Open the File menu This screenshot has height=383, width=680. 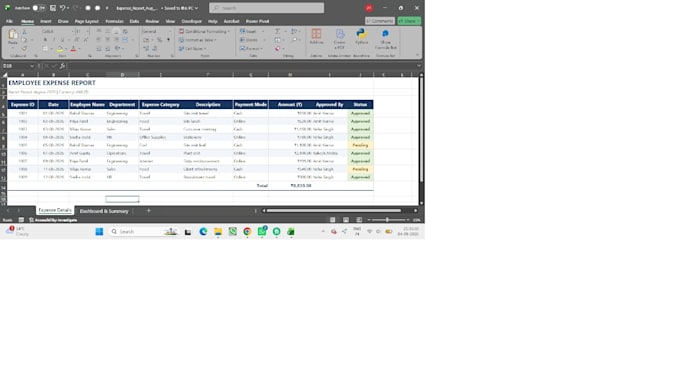(10, 21)
